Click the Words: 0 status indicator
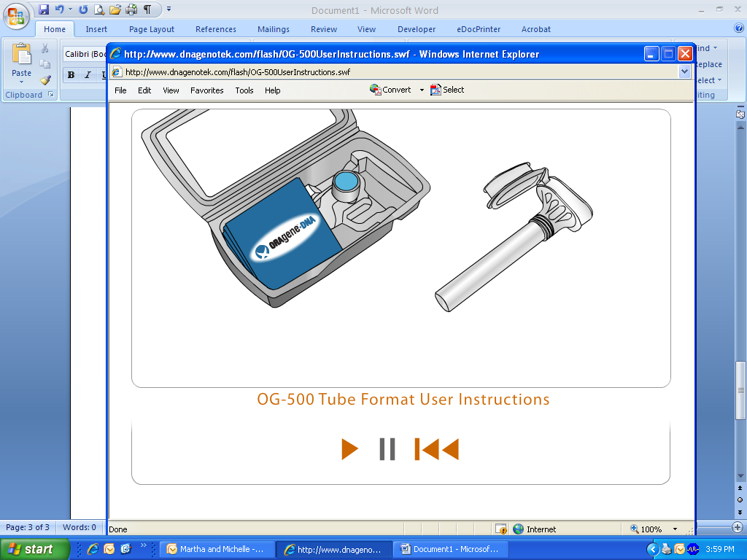747x560 pixels. tap(80, 527)
